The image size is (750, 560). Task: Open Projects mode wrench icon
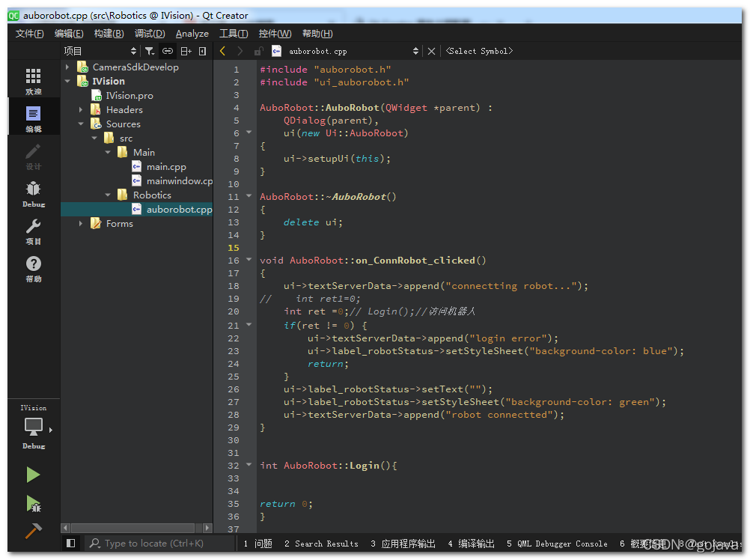click(x=33, y=226)
